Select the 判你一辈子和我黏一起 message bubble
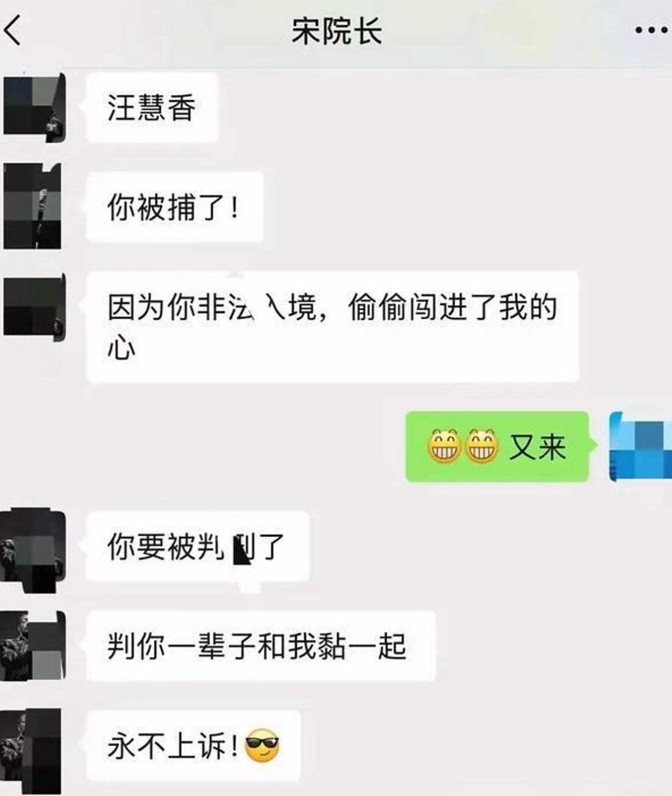The height and width of the screenshot is (796, 672). coord(261,646)
